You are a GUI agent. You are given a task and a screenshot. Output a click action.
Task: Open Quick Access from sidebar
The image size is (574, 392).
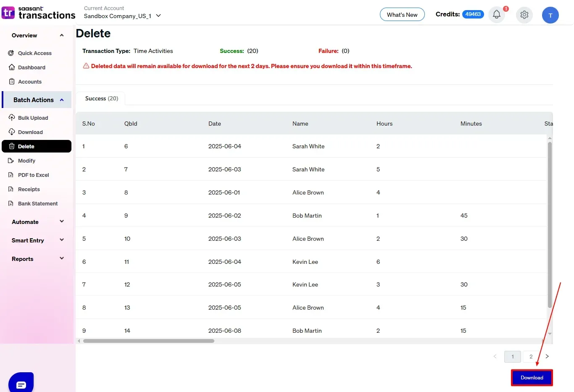[x=35, y=53]
